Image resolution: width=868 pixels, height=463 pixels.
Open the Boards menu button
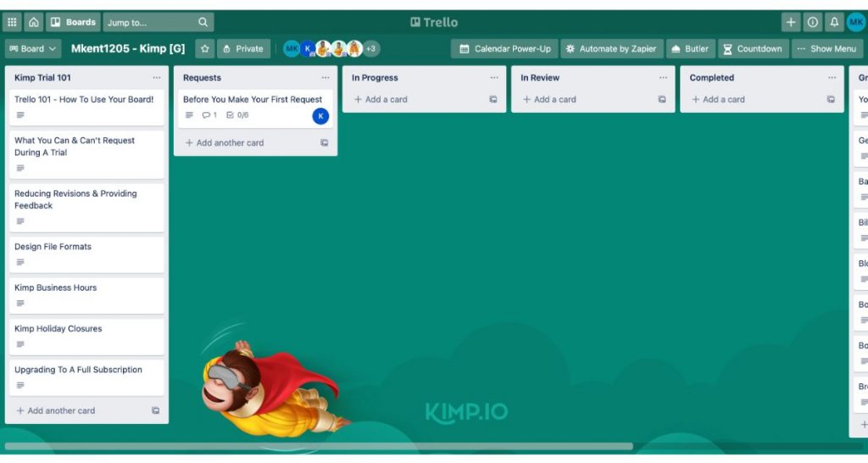coord(73,22)
